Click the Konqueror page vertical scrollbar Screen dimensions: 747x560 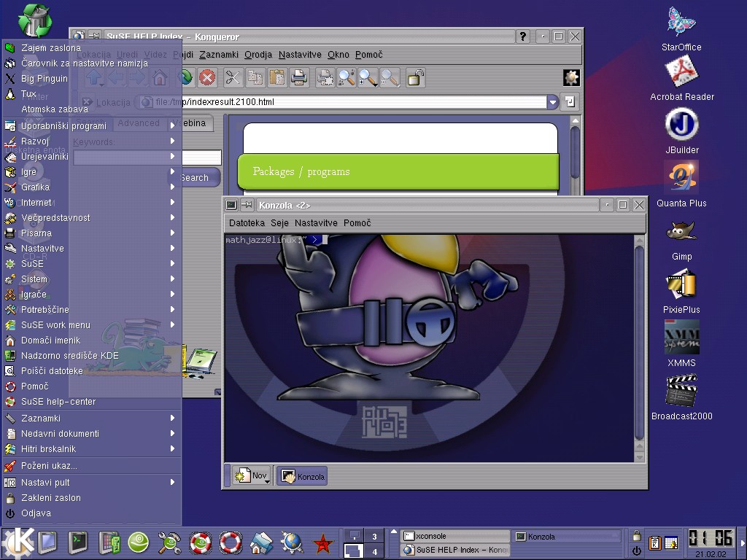coord(575,152)
